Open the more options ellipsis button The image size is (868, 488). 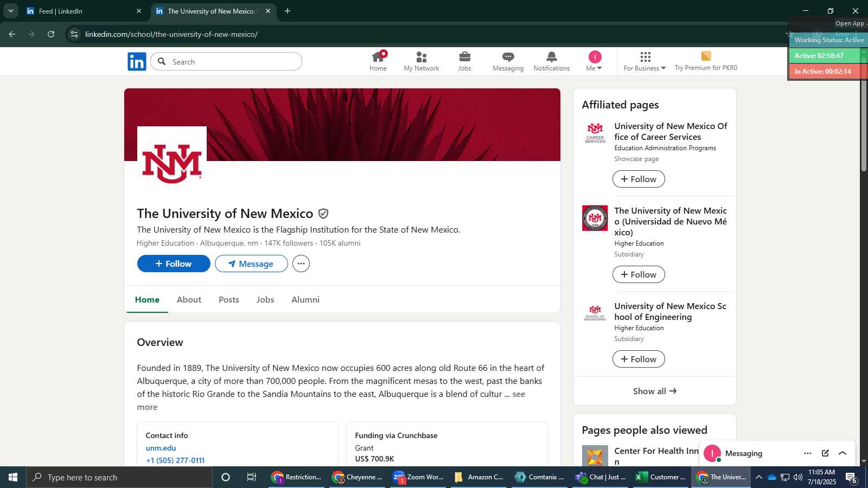pyautogui.click(x=301, y=264)
